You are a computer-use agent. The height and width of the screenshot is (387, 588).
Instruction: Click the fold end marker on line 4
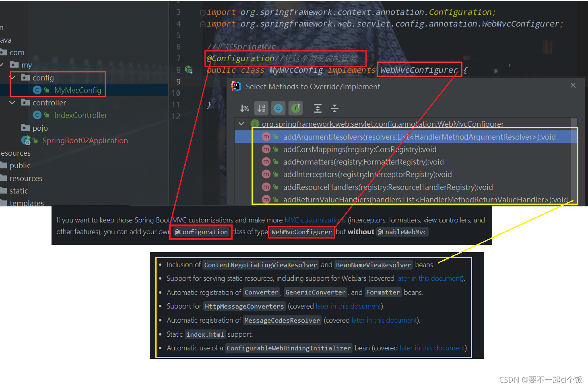(203, 24)
